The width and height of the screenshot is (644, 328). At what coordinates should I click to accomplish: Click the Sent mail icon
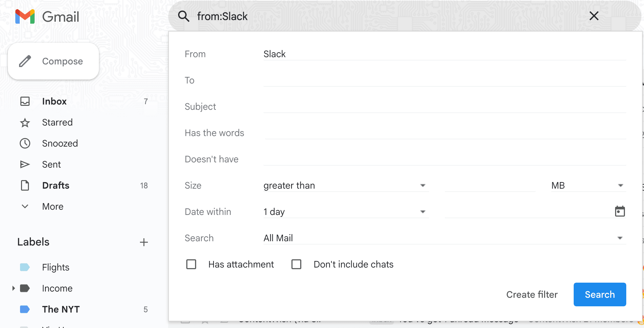pos(25,164)
